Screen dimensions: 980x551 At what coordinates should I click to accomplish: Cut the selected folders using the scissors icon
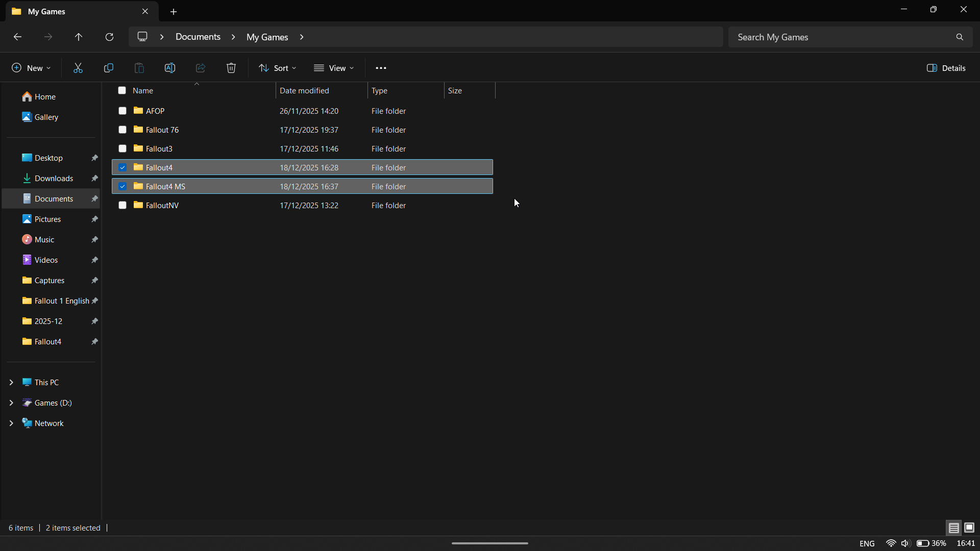coord(78,67)
